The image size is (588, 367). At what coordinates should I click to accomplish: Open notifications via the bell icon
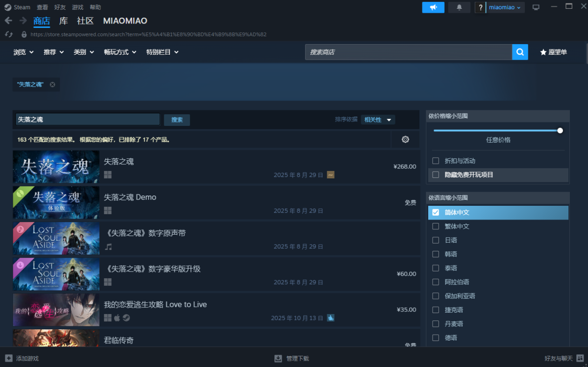(x=459, y=7)
